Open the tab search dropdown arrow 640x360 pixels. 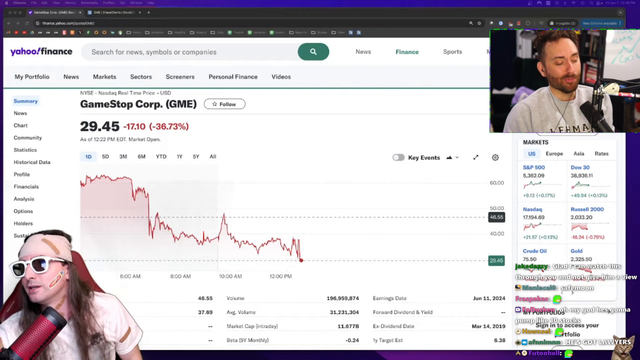click(x=620, y=13)
